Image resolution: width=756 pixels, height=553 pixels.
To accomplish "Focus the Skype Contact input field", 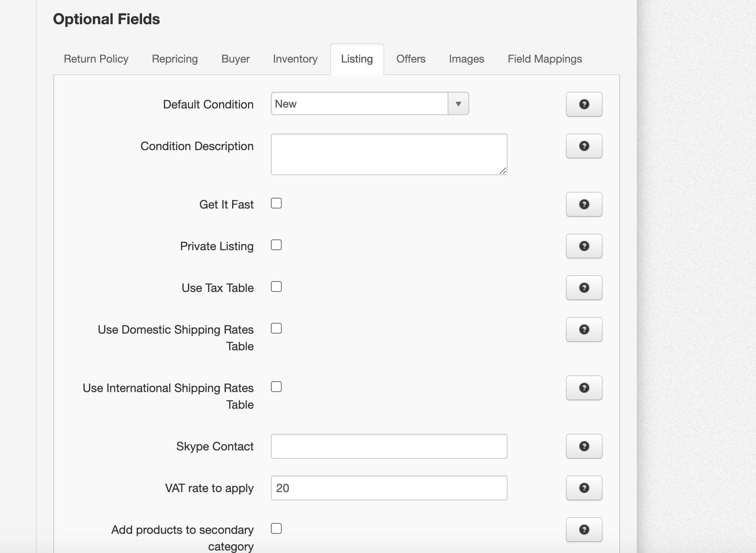I will coord(388,446).
